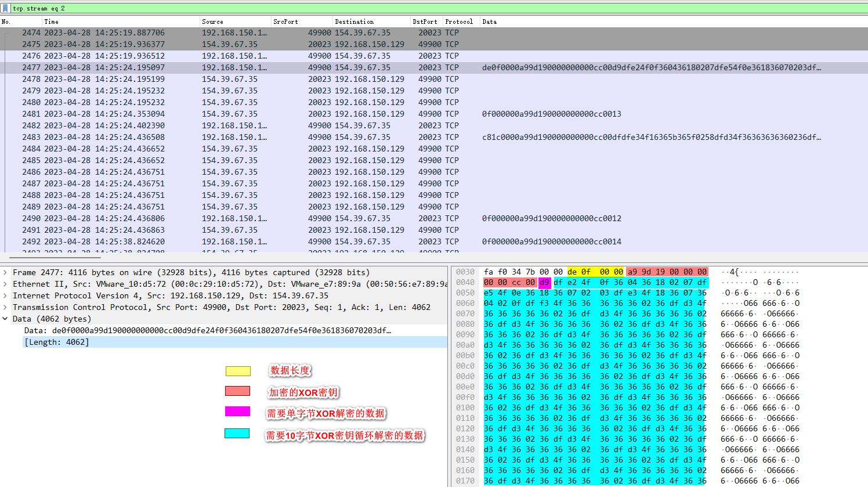Viewport: 868px width, 487px height.
Task: Select the Transmission Control Protocol line
Action: click(x=222, y=307)
